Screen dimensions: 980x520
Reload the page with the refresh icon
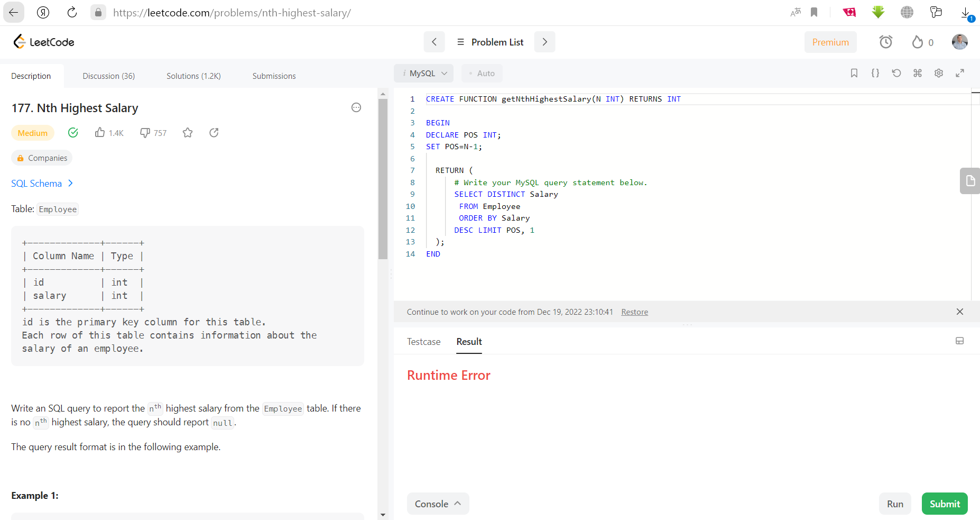pos(72,12)
